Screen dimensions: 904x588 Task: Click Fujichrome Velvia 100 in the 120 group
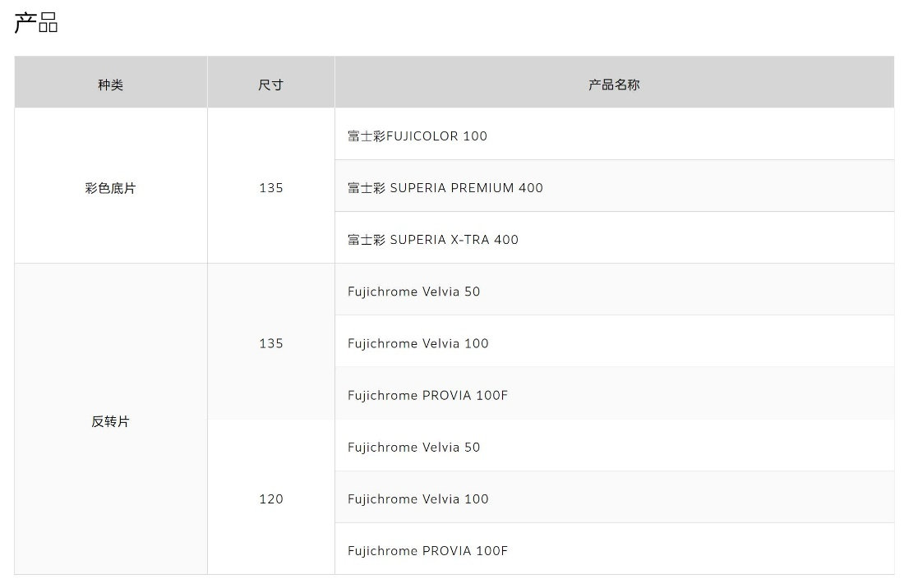tap(417, 499)
